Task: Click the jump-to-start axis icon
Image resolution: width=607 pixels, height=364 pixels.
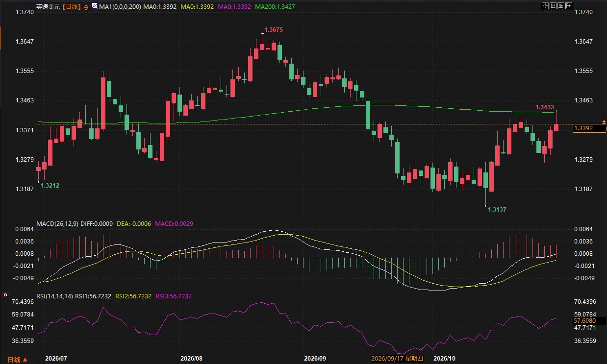Action: point(553,6)
